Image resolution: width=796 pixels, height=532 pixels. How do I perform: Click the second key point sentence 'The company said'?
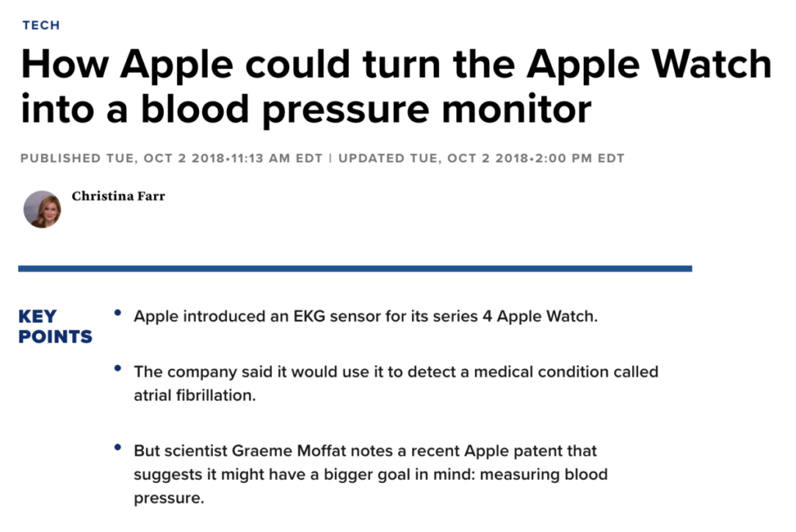396,371
